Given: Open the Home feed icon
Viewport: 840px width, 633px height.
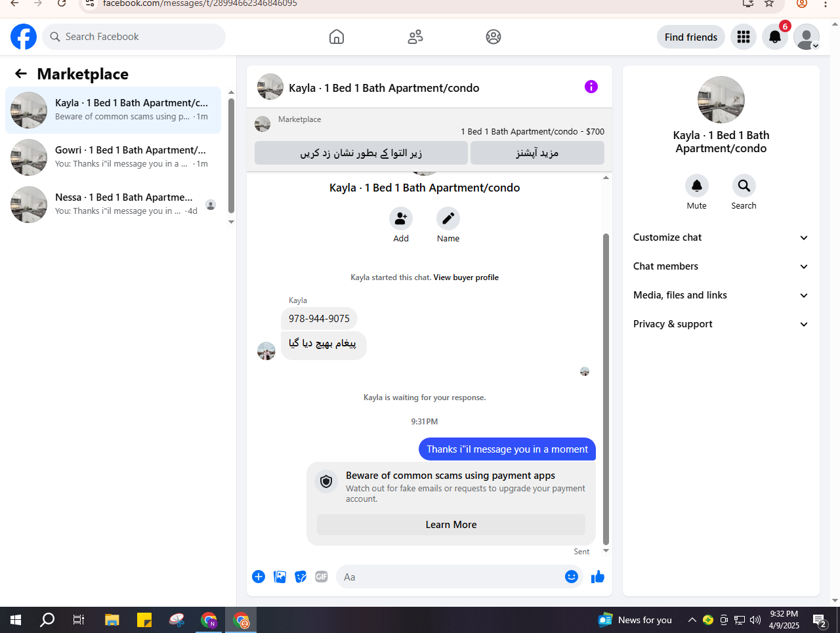Looking at the screenshot, I should pos(337,37).
